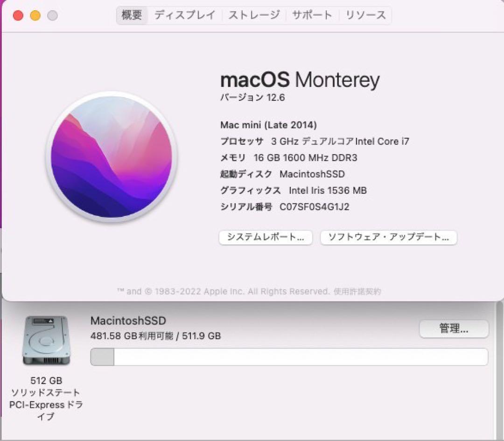The height and width of the screenshot is (441, 504).
Task: Show the リソース tab
Action: coord(365,15)
